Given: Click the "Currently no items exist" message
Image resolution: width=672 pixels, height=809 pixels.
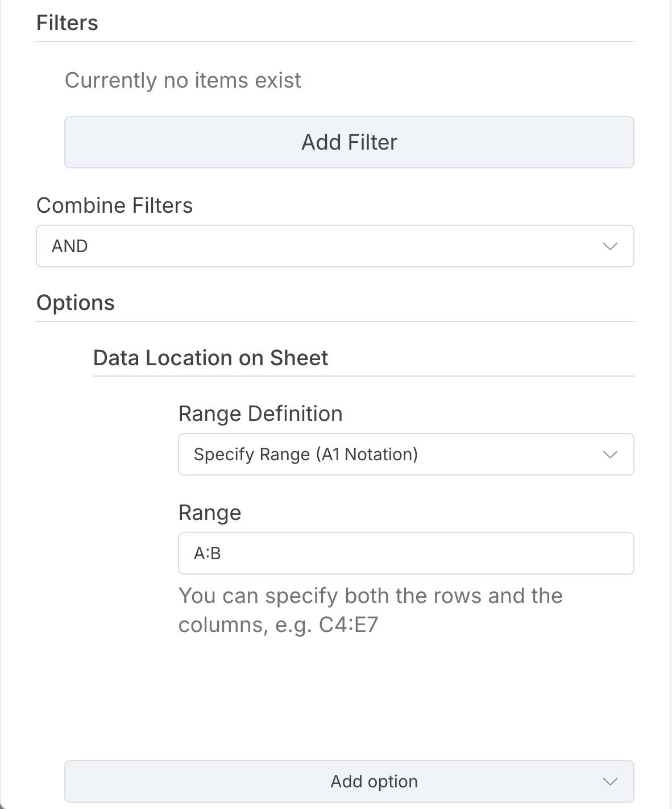Looking at the screenshot, I should (182, 81).
